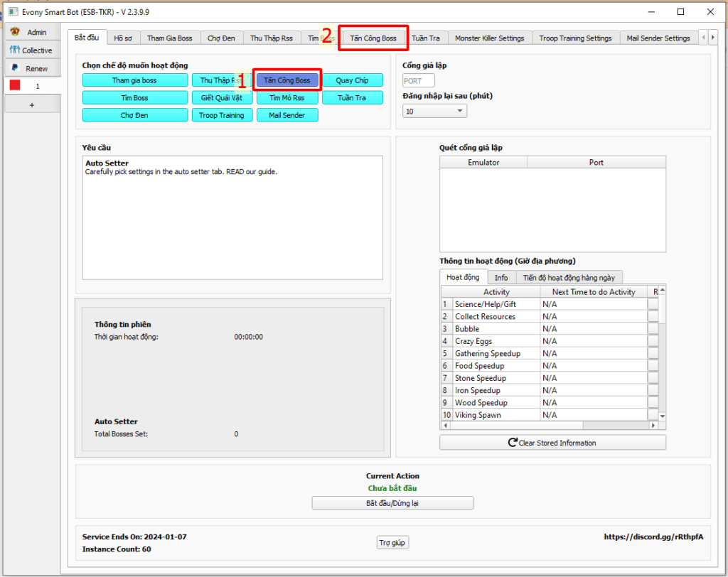Click the Trợ giúp help button
The height and width of the screenshot is (577, 728).
392,543
